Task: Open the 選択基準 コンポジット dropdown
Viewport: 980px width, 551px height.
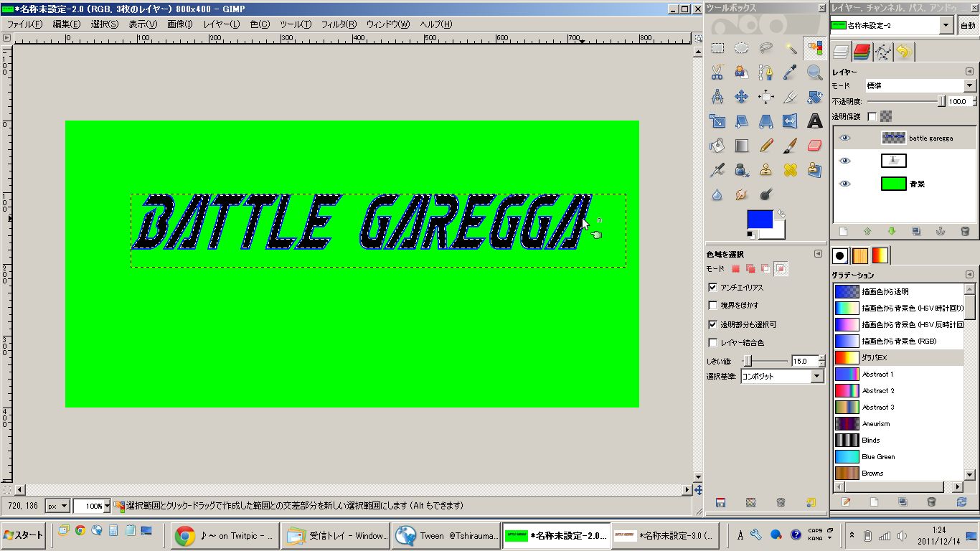Action: click(782, 376)
